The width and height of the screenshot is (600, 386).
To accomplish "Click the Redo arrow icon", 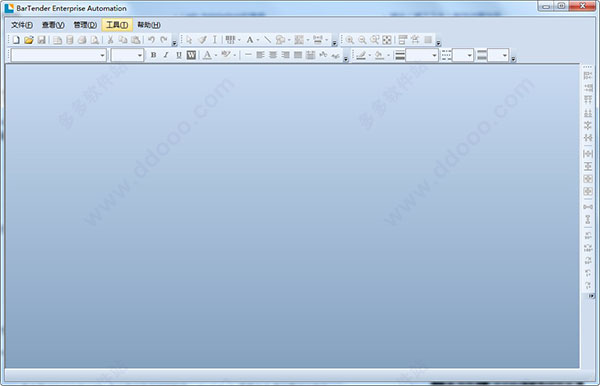I will click(x=164, y=40).
